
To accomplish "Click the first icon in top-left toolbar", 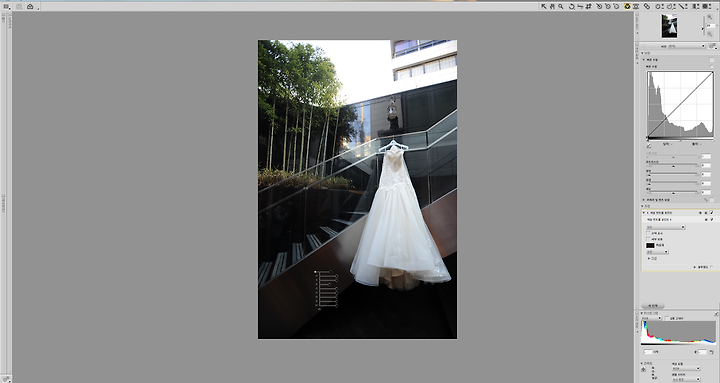I will pyautogui.click(x=6, y=6).
